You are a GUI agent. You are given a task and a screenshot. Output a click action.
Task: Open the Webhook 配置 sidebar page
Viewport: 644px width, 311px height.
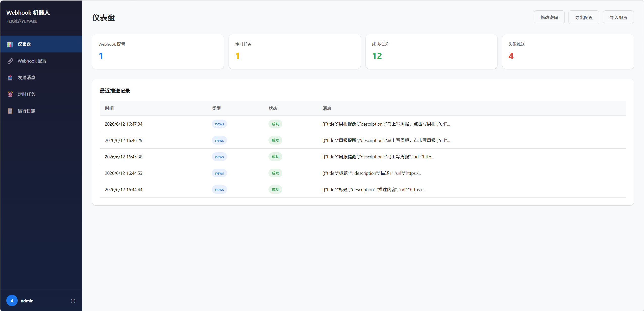[x=41, y=61]
